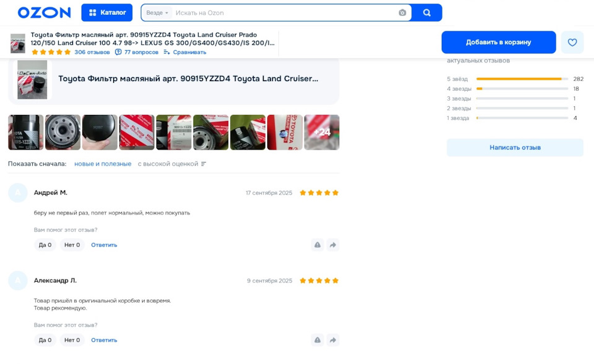Open the 'с высокой оценкой' sort dropdown

(x=171, y=164)
